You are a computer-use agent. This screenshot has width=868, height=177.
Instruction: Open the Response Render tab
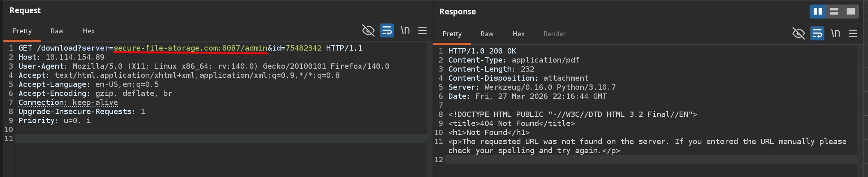coord(554,34)
